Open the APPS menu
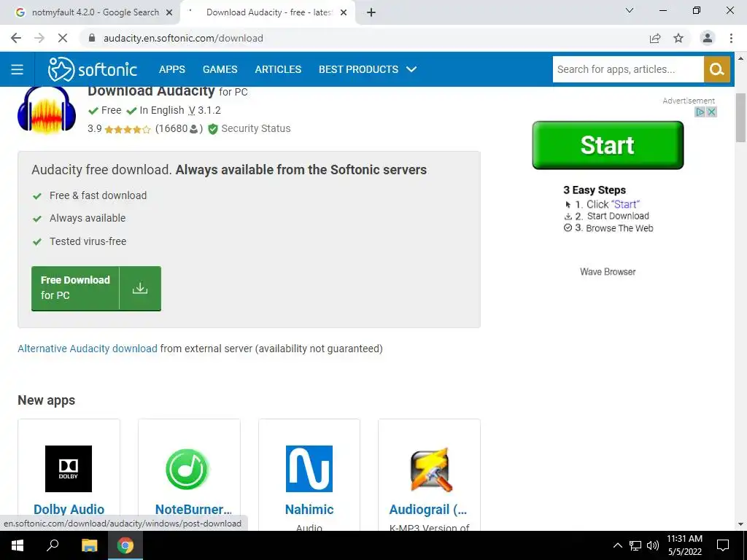Screen dimensions: 747x560 (x=172, y=69)
